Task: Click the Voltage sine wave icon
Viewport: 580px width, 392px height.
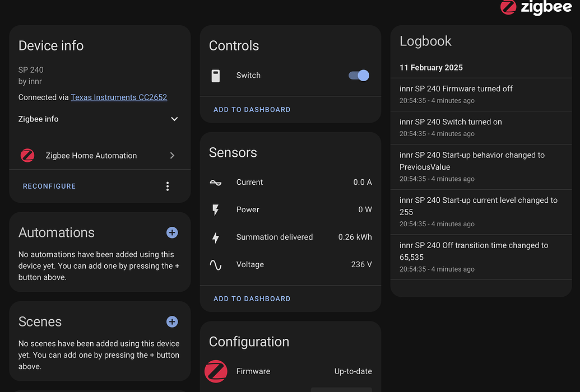Action: click(216, 265)
